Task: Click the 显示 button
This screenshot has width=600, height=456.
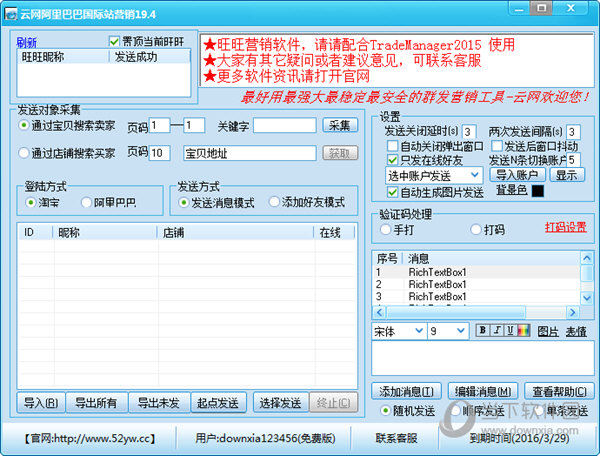Action: click(567, 175)
